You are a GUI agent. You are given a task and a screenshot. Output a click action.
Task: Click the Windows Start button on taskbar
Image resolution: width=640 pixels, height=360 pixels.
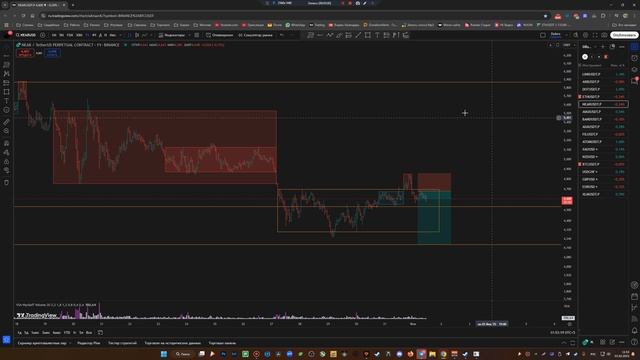pos(164,354)
